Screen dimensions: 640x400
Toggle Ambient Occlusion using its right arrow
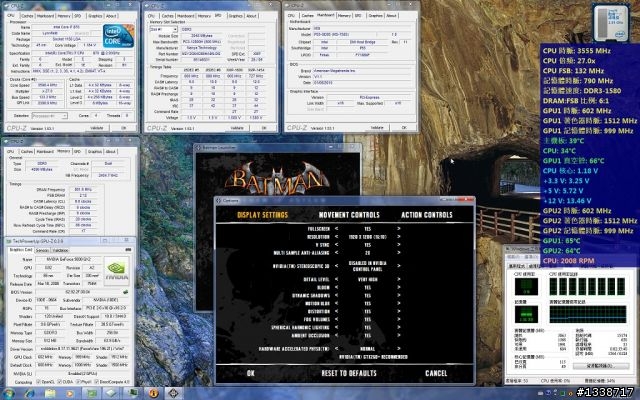(x=398, y=336)
